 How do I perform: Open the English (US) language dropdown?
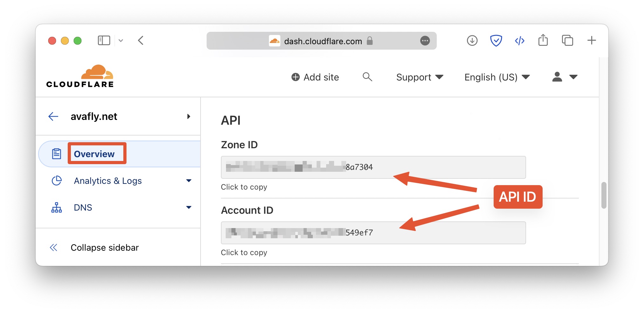[497, 77]
